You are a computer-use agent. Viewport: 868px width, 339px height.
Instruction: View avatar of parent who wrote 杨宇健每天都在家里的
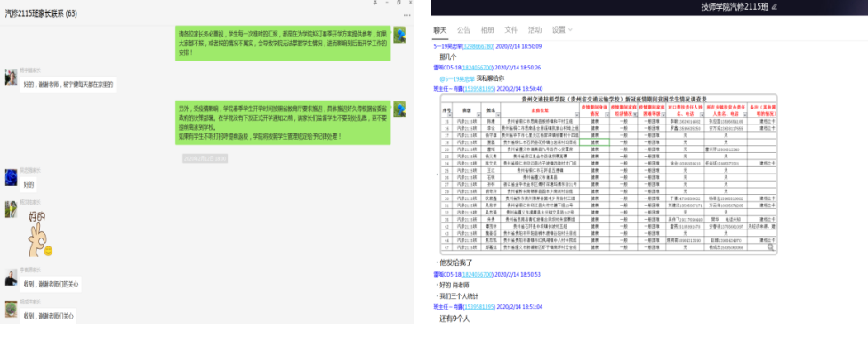[11, 77]
